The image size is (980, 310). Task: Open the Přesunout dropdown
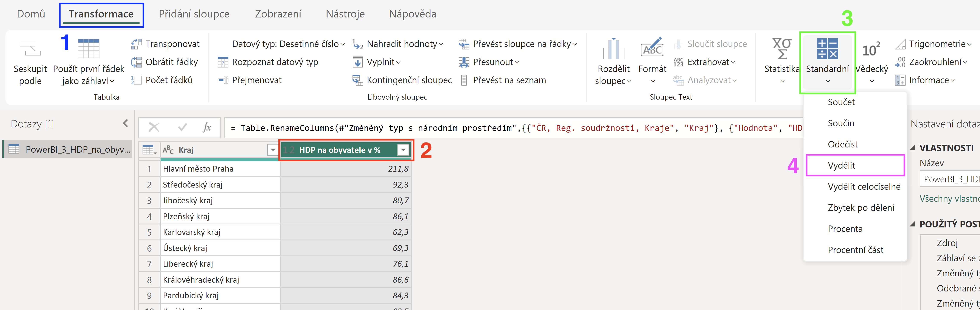(489, 62)
